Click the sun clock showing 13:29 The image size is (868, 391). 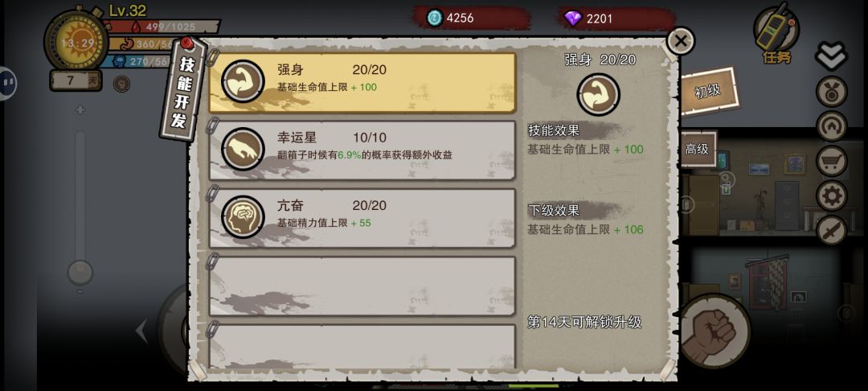(77, 42)
